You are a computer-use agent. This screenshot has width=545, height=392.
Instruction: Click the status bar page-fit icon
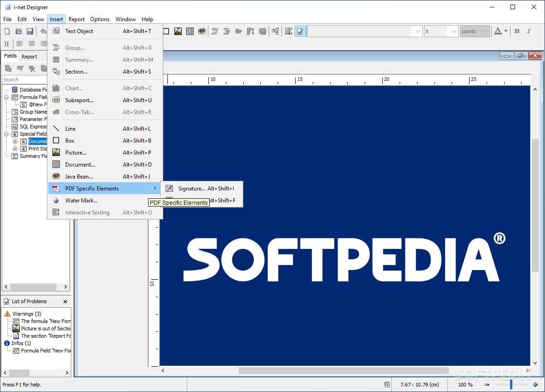click(387, 385)
